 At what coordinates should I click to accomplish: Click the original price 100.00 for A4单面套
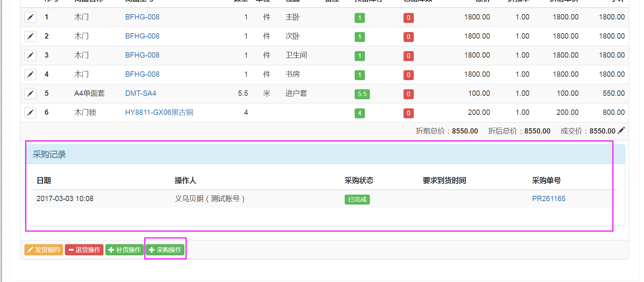click(x=479, y=93)
